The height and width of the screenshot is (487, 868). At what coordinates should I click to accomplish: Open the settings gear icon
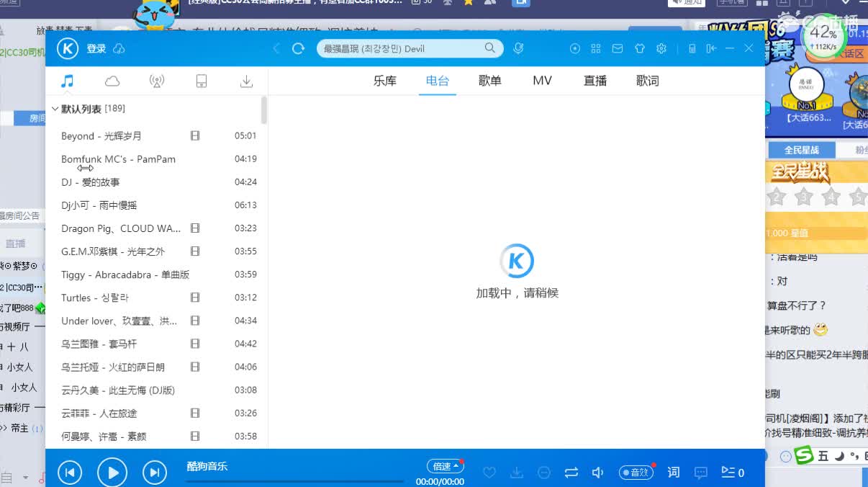pyautogui.click(x=661, y=48)
